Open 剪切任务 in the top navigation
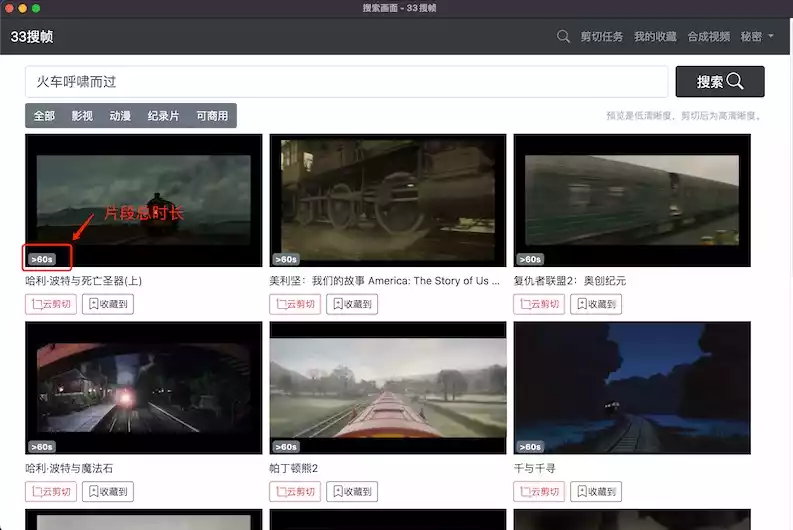Viewport: 793px width, 530px height. 602,36
